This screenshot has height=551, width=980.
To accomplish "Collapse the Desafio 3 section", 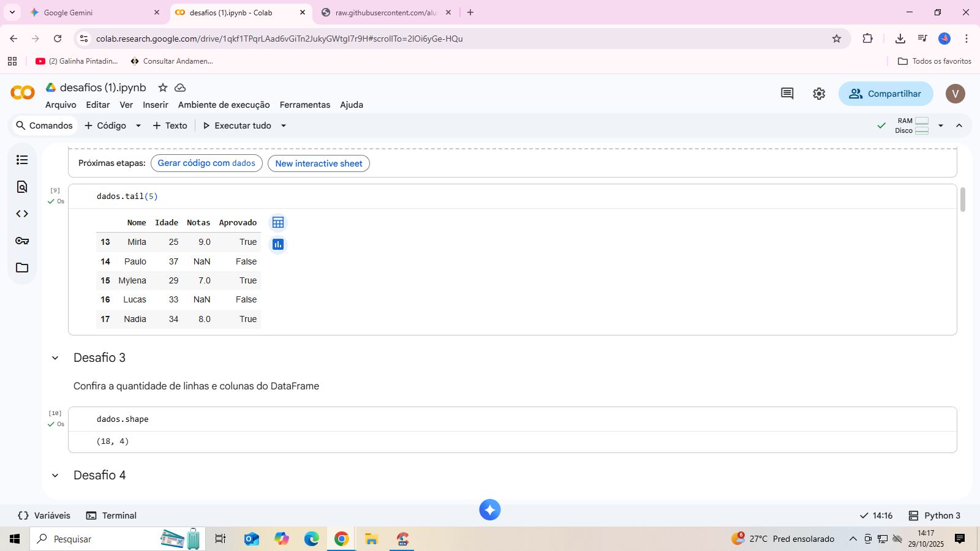I will tap(55, 358).
